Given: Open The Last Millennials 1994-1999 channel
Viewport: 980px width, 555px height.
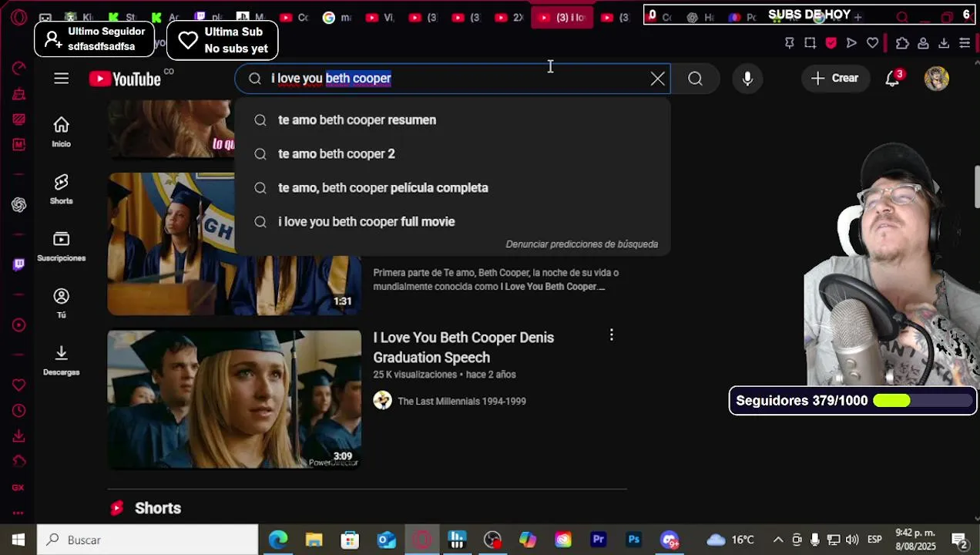Looking at the screenshot, I should [x=461, y=402].
